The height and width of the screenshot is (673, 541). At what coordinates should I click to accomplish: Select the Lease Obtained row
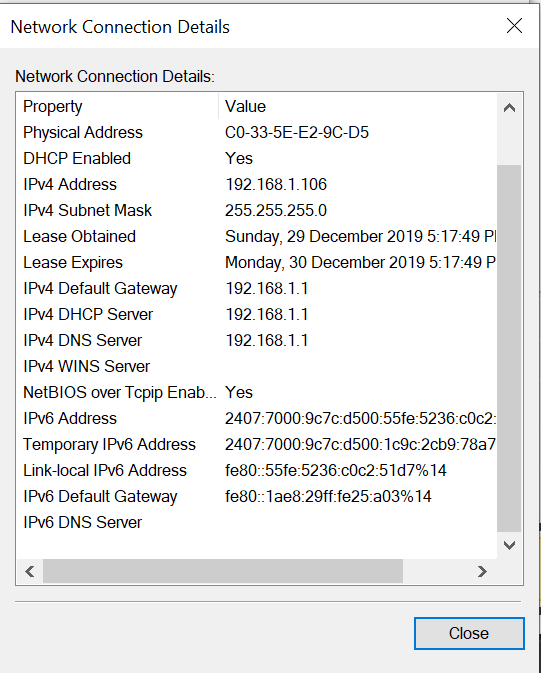point(257,236)
